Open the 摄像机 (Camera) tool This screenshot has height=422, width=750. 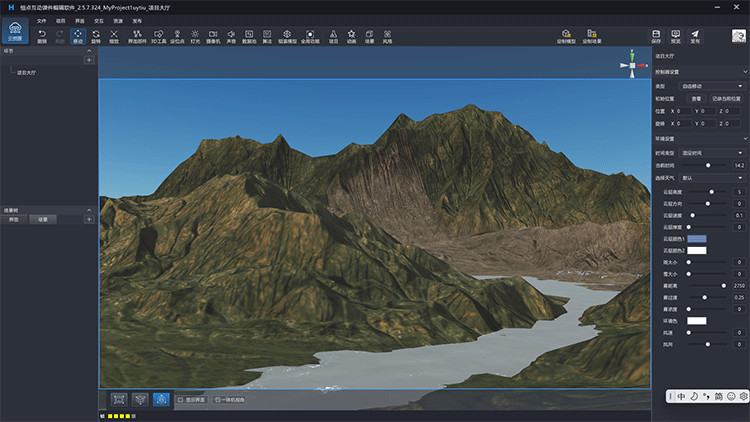213,36
